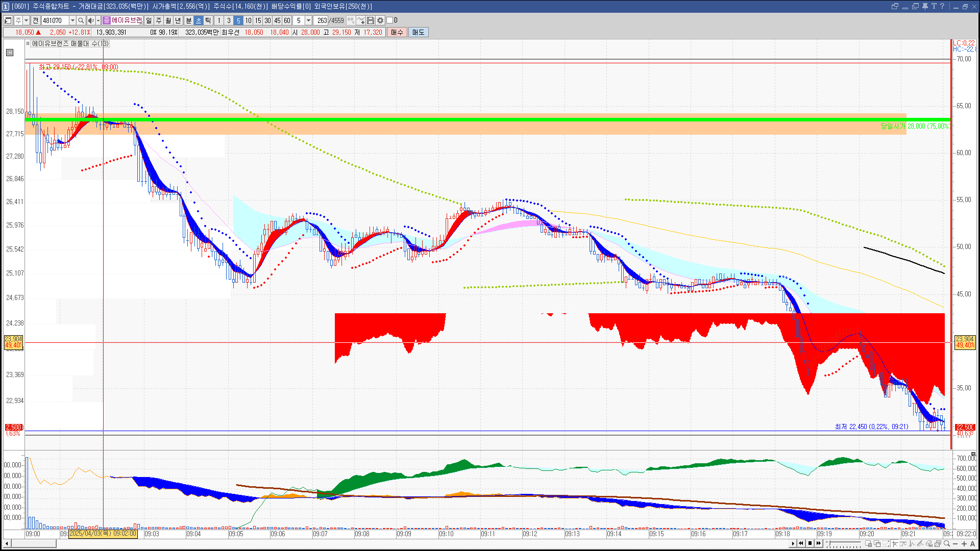The height and width of the screenshot is (551, 980).
Task: Expand the stock code dropdown arrow
Action: coord(72,20)
